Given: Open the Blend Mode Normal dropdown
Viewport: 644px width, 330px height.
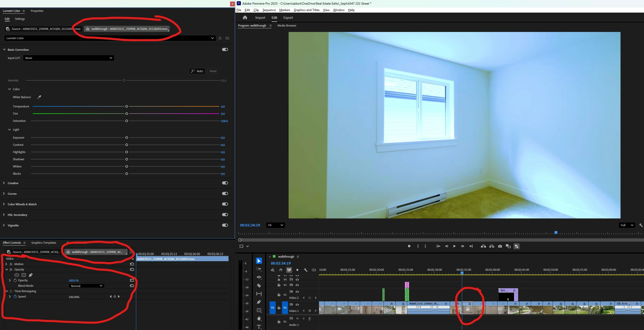Looking at the screenshot, I should 86,286.
